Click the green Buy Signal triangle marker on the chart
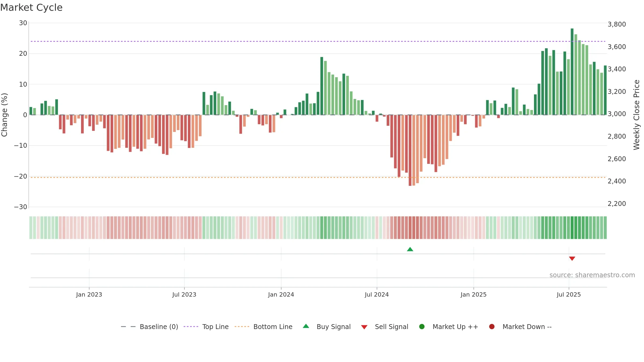 tap(410, 249)
